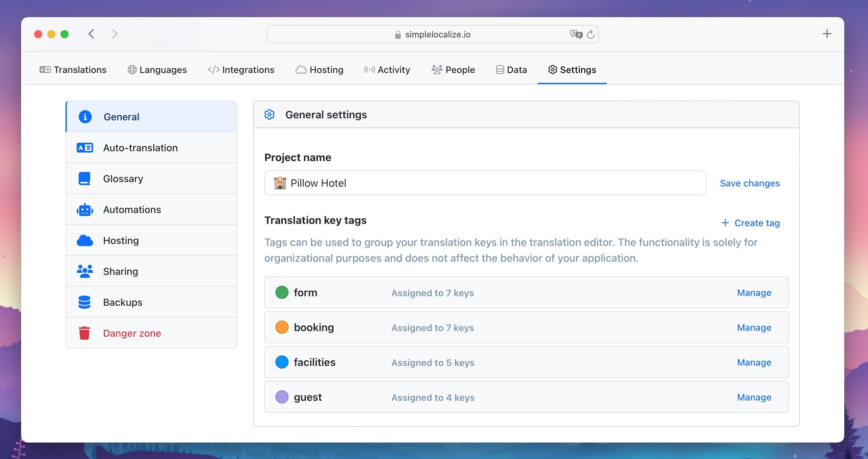Click the hotel emoji in project name
The height and width of the screenshot is (459, 868).
point(280,183)
